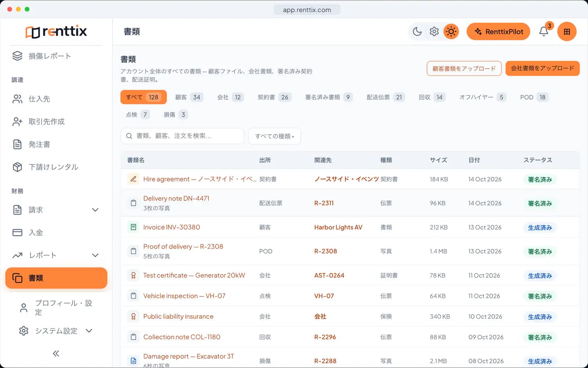The image size is (588, 368).
Task: Open settings gear in the top bar
Action: pos(434,32)
